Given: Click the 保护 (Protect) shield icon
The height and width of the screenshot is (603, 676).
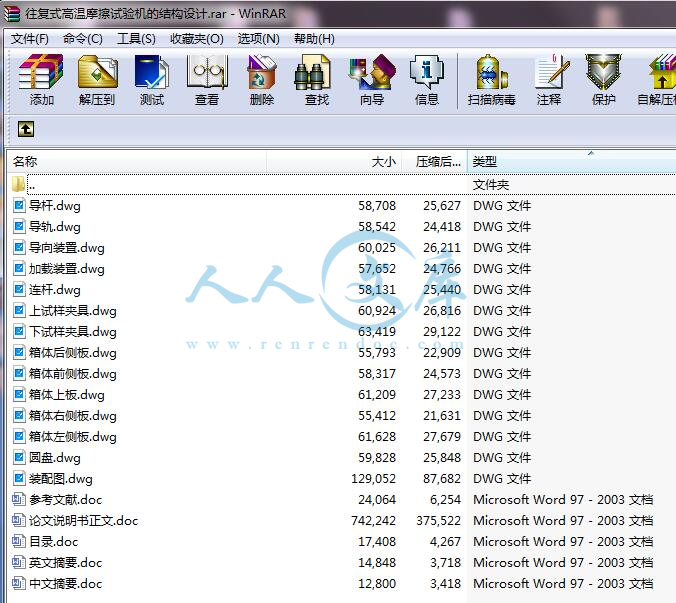Looking at the screenshot, I should pyautogui.click(x=604, y=80).
